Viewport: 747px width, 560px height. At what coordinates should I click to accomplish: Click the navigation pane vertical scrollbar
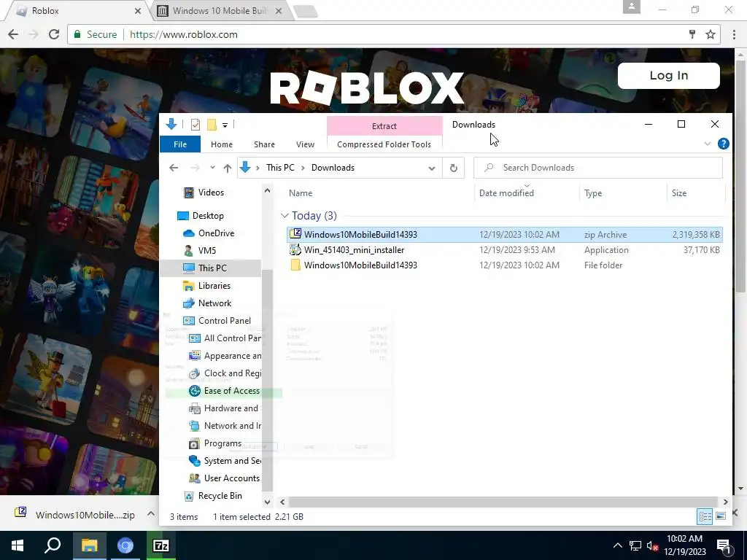(x=267, y=381)
